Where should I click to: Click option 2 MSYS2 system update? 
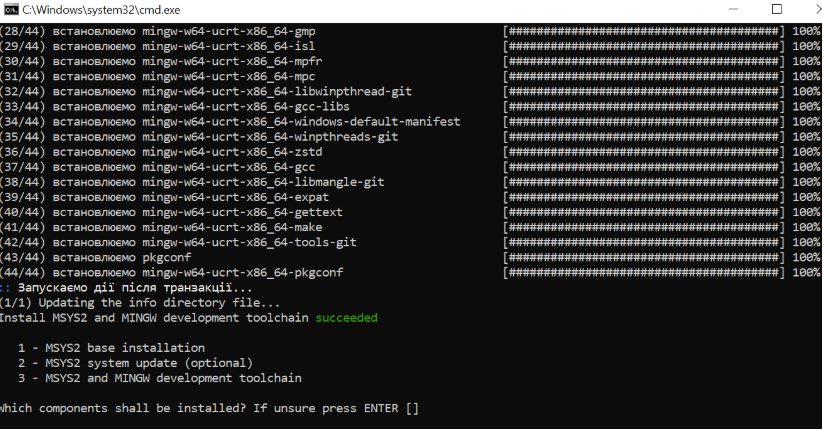click(x=135, y=363)
